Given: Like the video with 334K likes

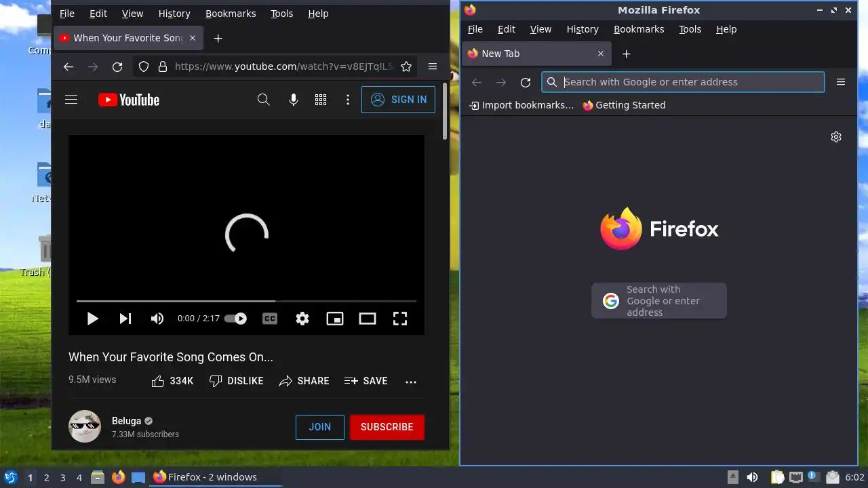Looking at the screenshot, I should (x=172, y=381).
